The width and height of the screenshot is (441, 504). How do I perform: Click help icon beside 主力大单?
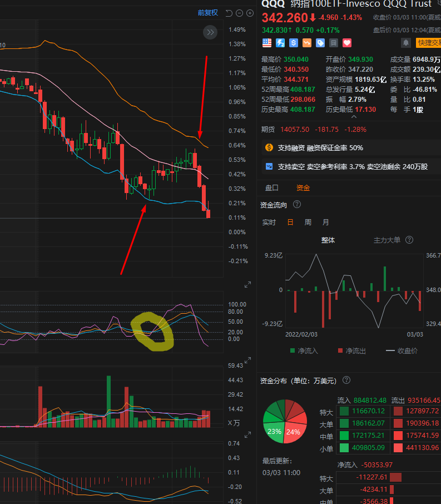pyautogui.click(x=409, y=240)
